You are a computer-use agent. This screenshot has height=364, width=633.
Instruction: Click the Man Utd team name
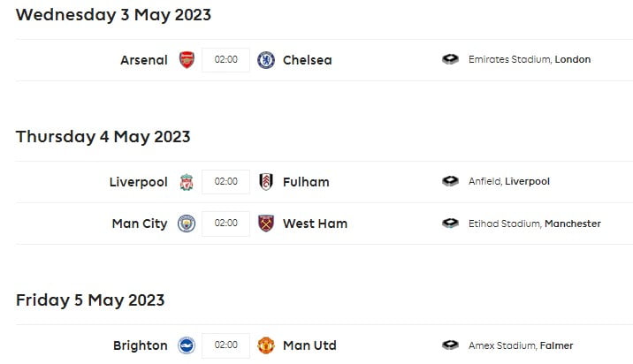[x=309, y=345]
